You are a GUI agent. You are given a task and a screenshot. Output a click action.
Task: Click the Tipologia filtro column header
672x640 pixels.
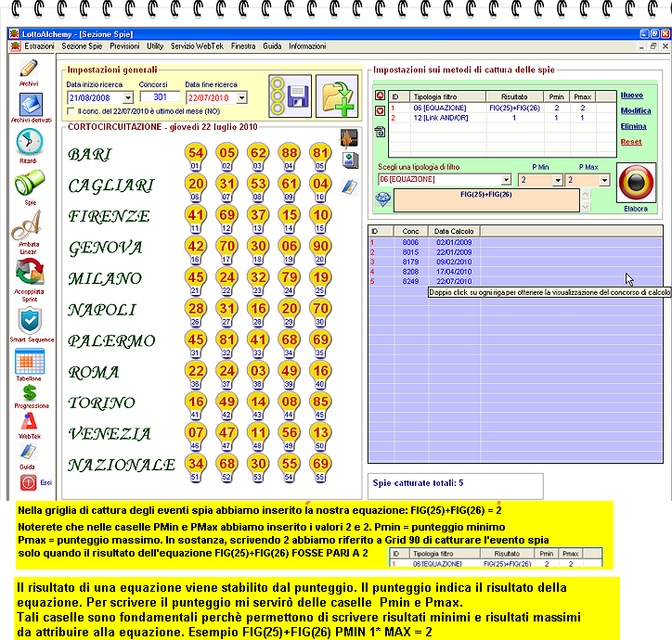pyautogui.click(x=447, y=96)
